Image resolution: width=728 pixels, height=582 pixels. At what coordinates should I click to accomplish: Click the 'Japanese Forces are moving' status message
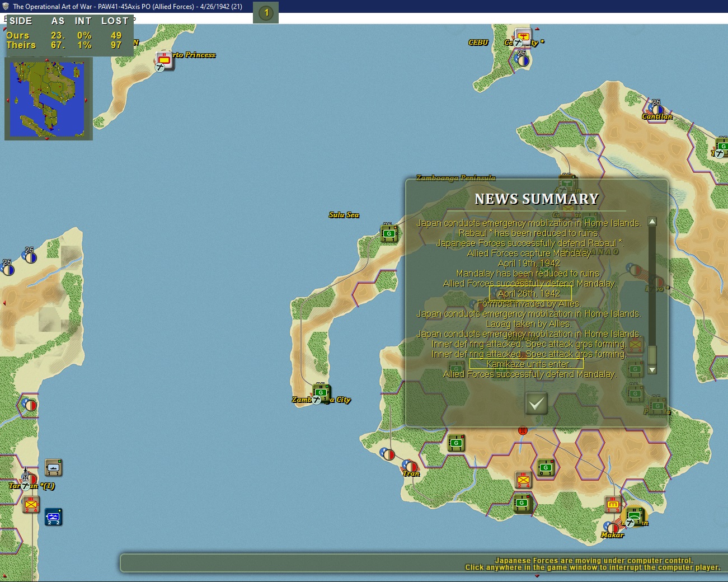[x=594, y=560]
